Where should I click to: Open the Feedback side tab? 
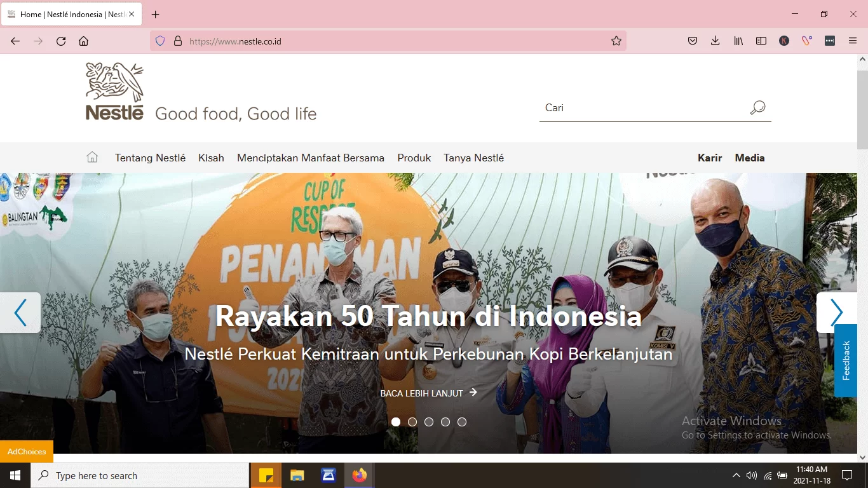[846, 360]
